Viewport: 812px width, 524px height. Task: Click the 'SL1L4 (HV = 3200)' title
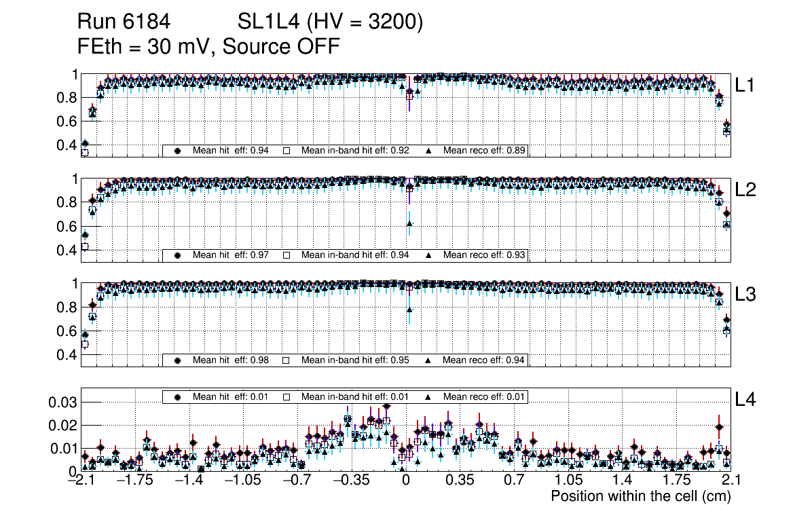coord(331,22)
